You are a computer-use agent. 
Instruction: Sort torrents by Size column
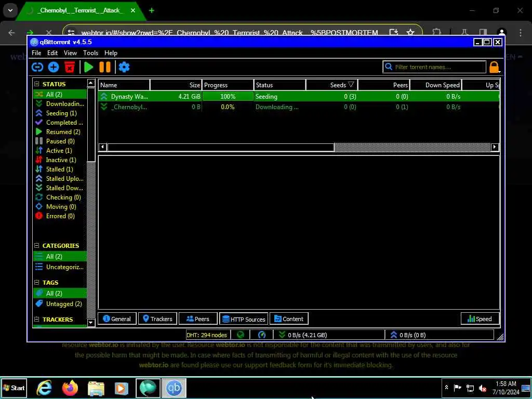point(176,85)
